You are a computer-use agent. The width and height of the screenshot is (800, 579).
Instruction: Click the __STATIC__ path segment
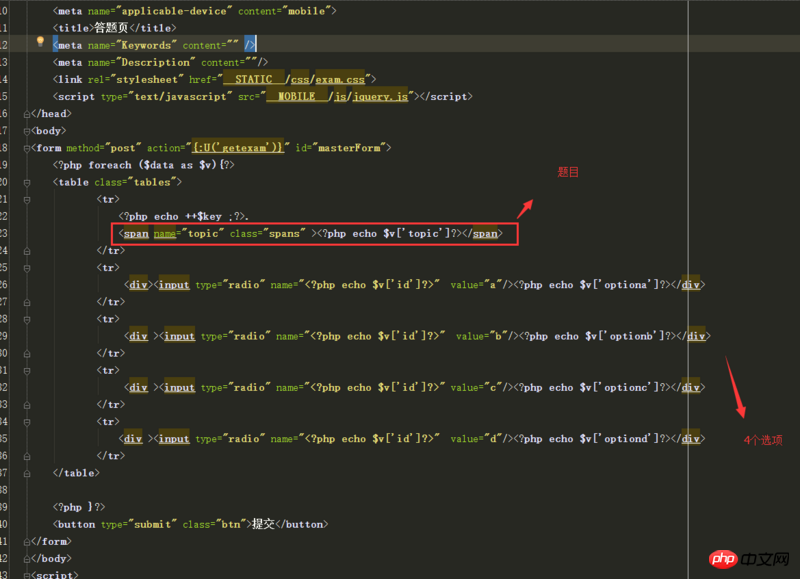[x=254, y=80]
